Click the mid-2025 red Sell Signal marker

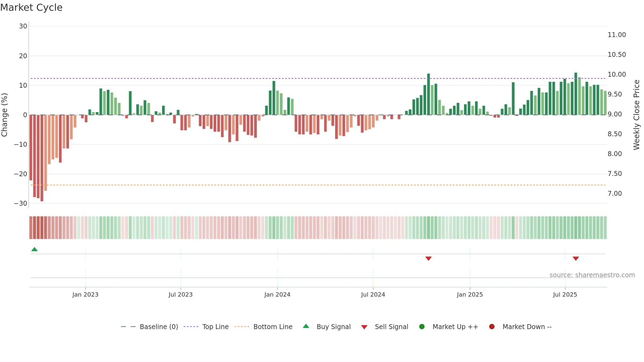pos(576,258)
